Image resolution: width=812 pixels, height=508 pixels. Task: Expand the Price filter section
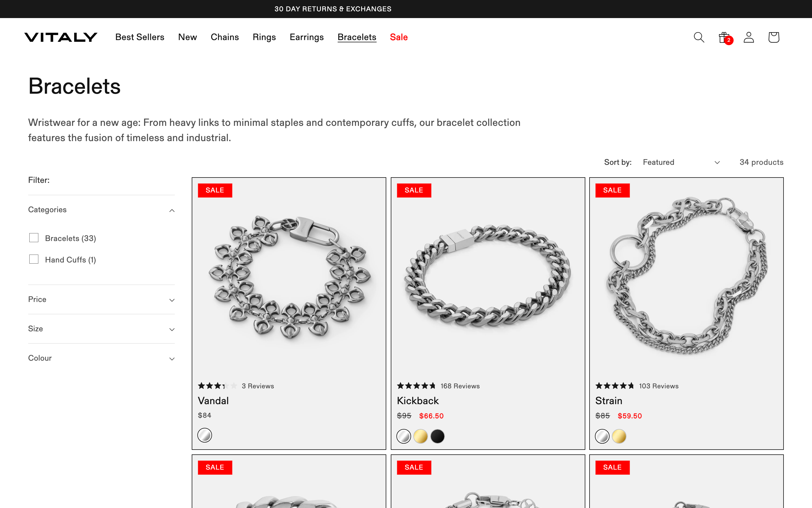[101, 300]
